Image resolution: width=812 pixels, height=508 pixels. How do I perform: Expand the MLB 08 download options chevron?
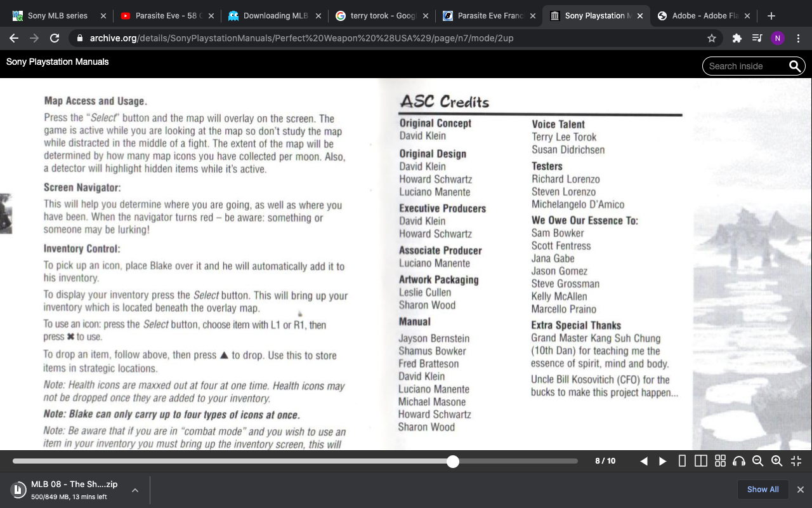pos(135,490)
